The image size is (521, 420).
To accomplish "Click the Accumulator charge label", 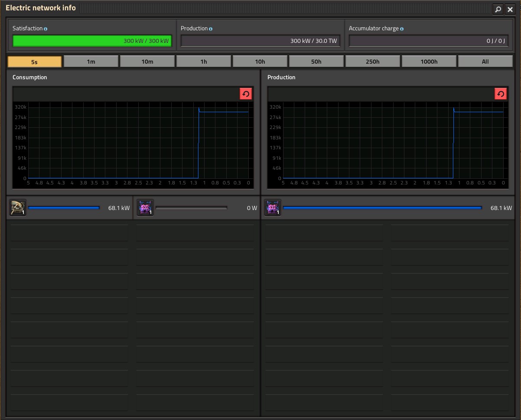I will 374,29.
